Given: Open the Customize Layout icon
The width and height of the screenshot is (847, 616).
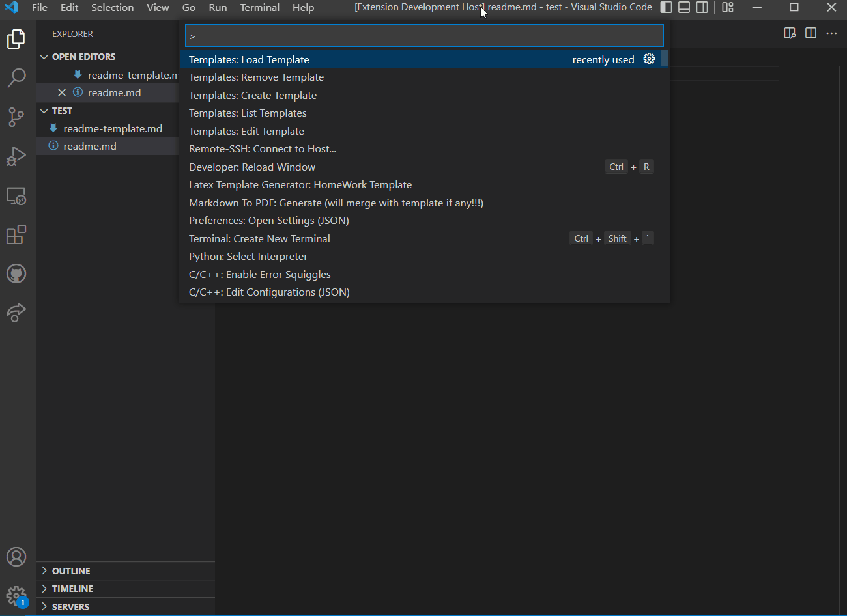Looking at the screenshot, I should 728,7.
